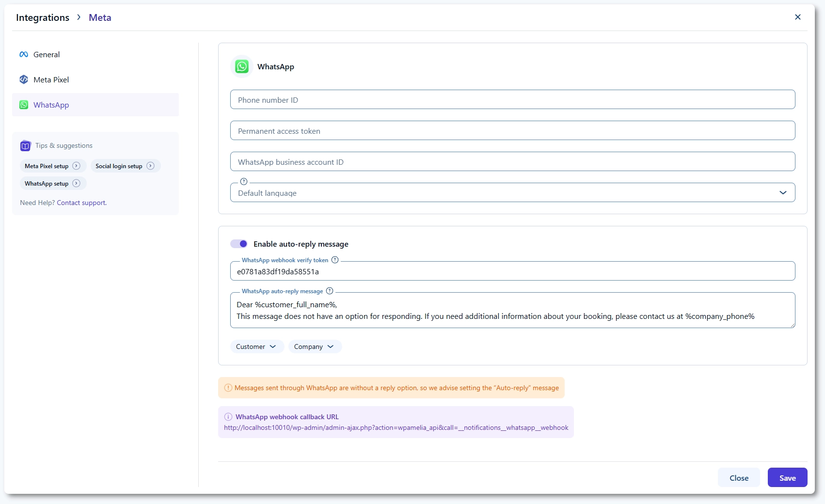
Task: Click the WhatsApp logo in the section header
Action: tap(242, 66)
